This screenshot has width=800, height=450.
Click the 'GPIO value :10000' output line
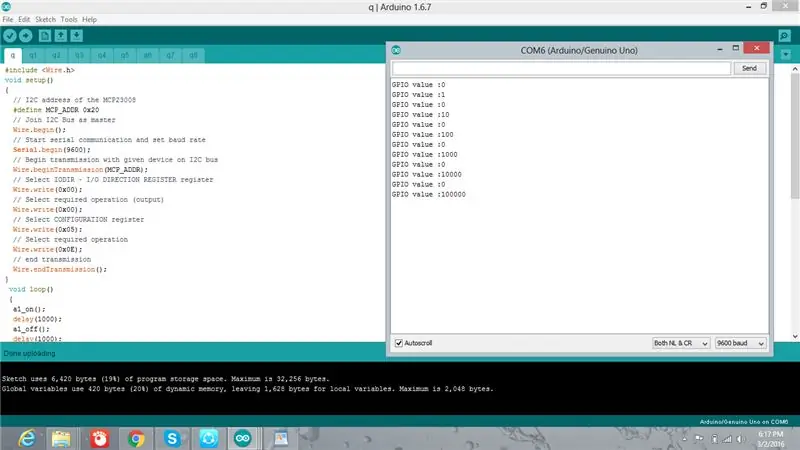click(427, 174)
